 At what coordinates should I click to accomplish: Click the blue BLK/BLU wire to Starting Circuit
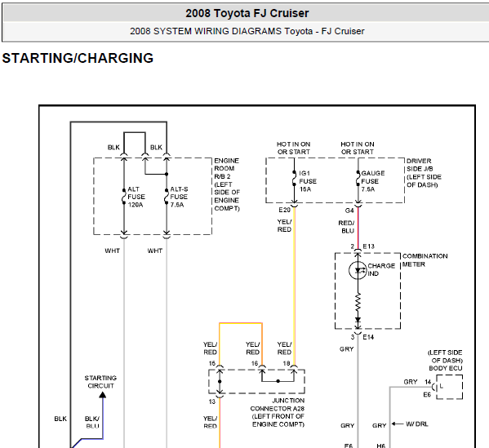coord(103,418)
